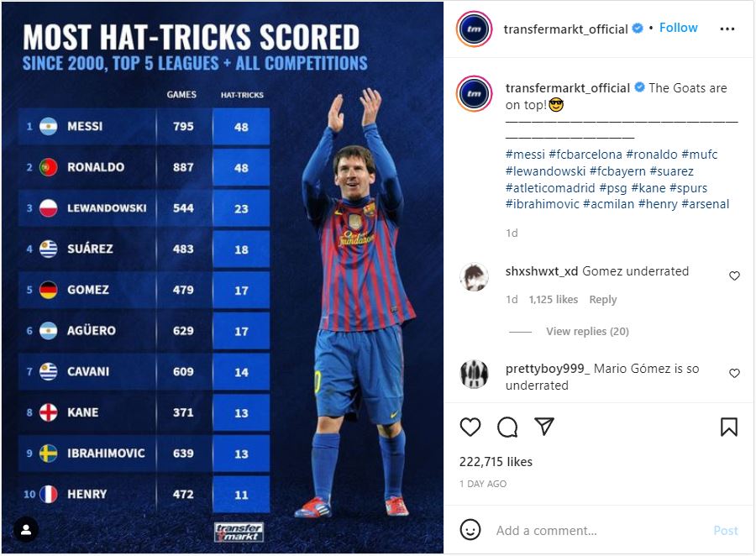Screen dimensions: 756x556
Task: Click the tagged people icon on image
Action: pos(26,530)
